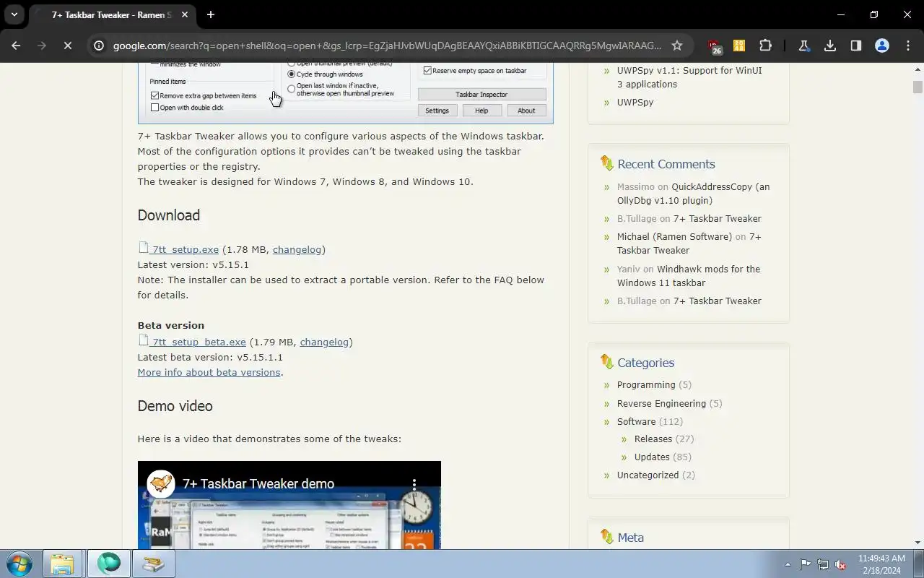The height and width of the screenshot is (578, 924).
Task: Show hidden system tray icons
Action: point(788,564)
